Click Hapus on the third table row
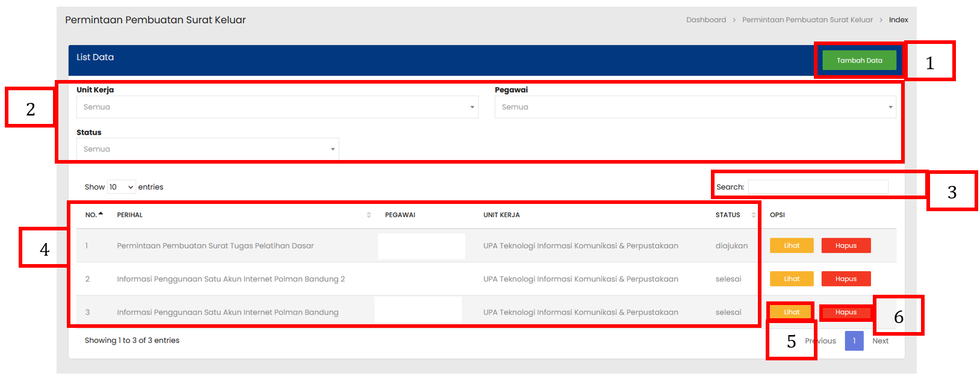Image resolution: width=980 pixels, height=379 pixels. [x=846, y=312]
